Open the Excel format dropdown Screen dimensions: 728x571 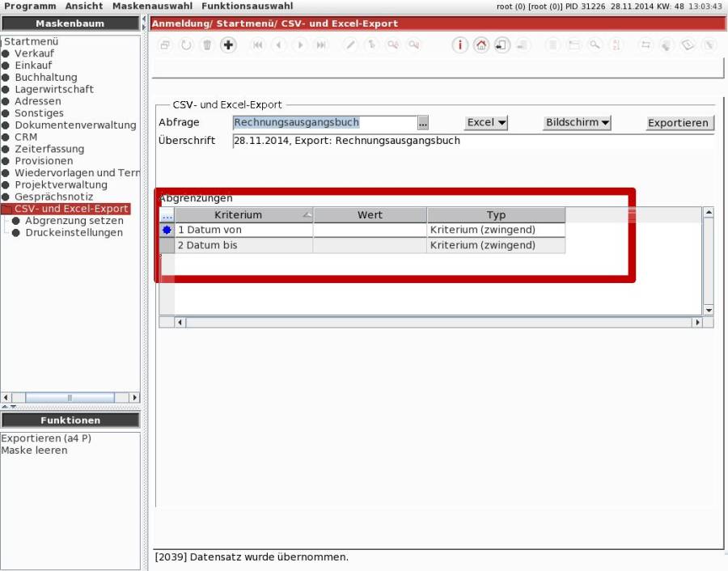coord(486,123)
